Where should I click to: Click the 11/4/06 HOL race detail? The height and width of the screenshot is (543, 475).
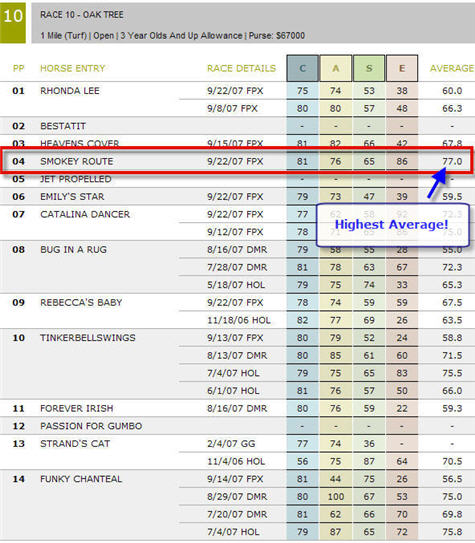[x=236, y=462]
